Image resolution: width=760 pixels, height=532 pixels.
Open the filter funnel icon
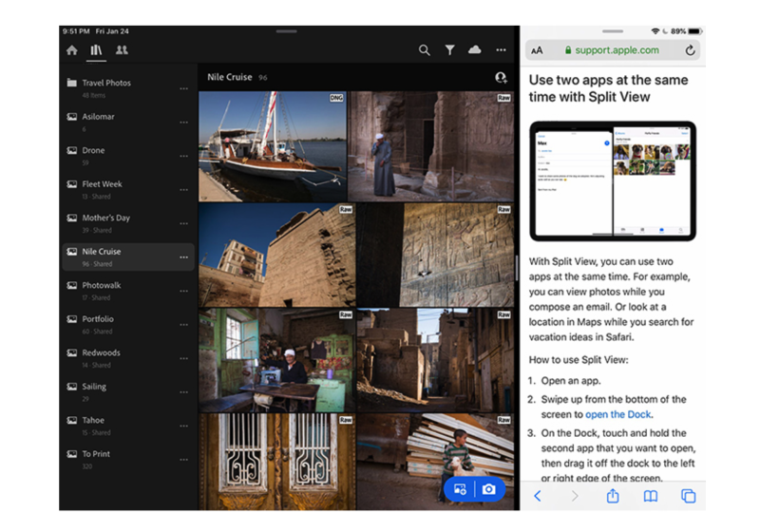(x=449, y=50)
